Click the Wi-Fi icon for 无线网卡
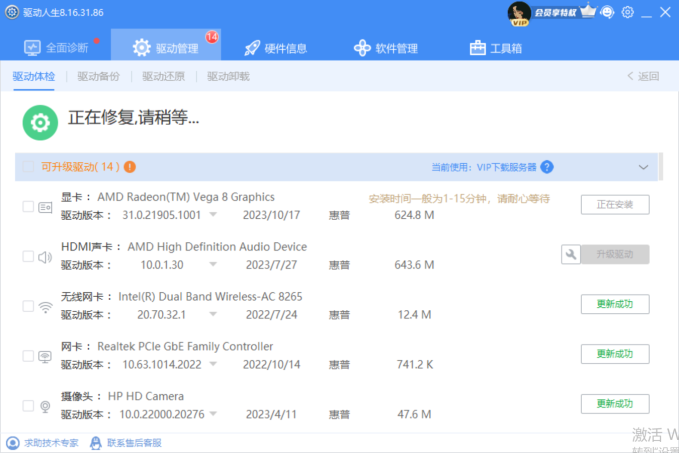This screenshot has height=453, width=679. (45, 307)
